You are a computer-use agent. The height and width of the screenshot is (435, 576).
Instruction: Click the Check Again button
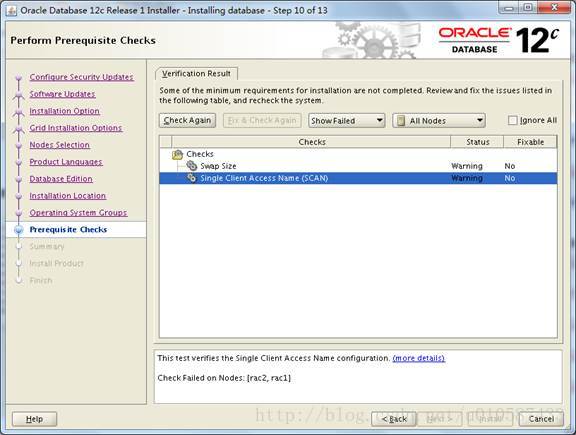[x=187, y=121]
